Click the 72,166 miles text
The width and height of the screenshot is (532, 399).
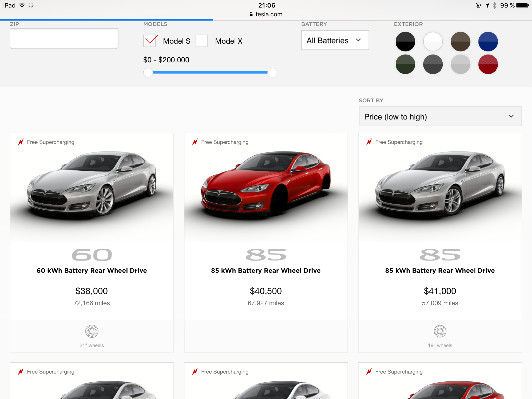click(x=92, y=303)
